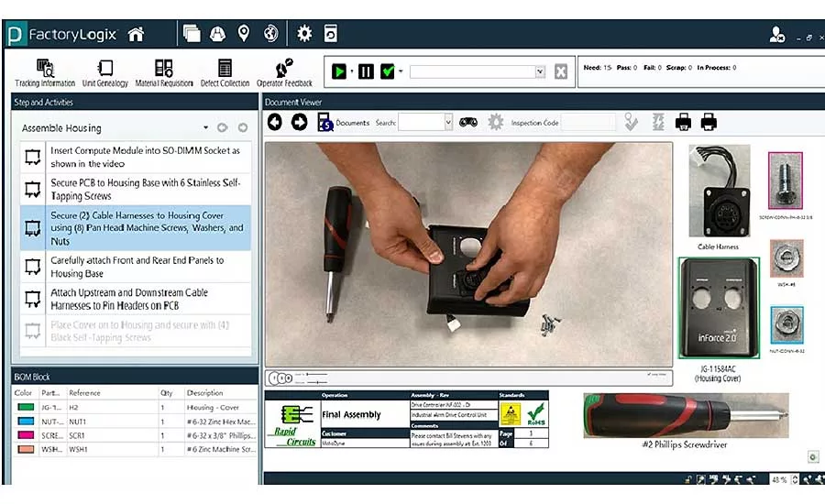Open Operator Feedback
This screenshot has height=504, width=825.
pyautogui.click(x=284, y=73)
